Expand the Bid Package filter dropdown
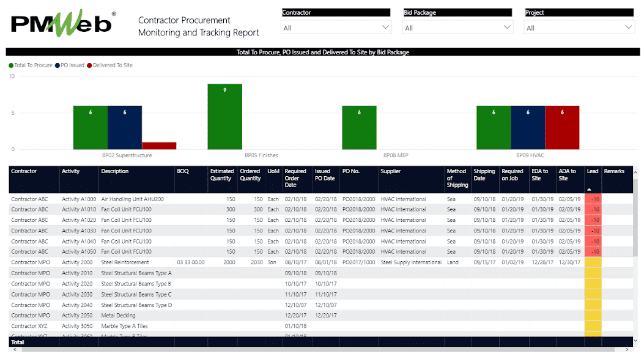 457,28
